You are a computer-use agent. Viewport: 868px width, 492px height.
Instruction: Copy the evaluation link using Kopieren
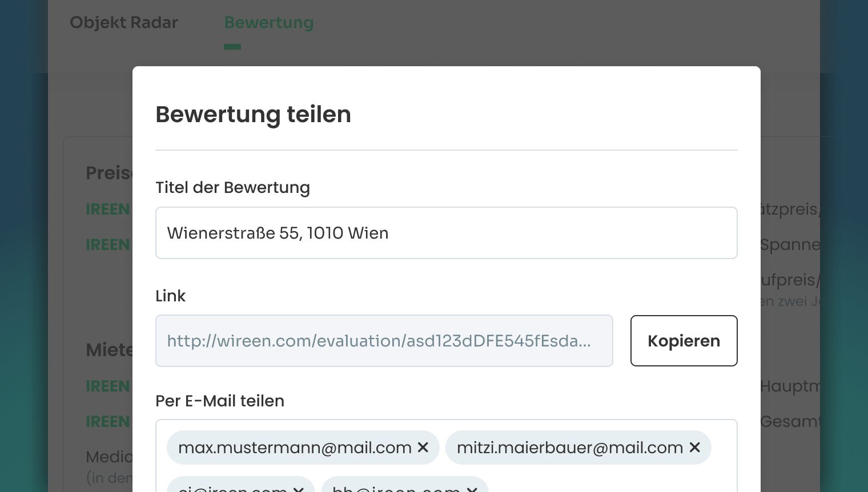tap(684, 341)
